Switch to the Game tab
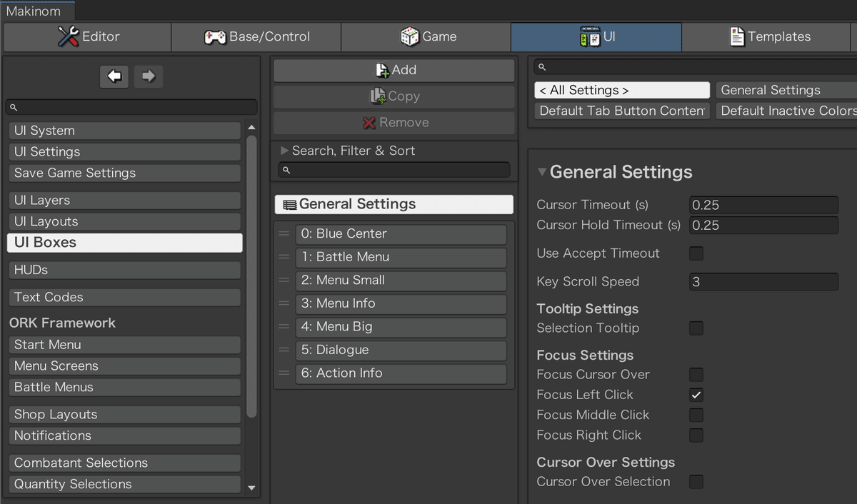 tap(426, 37)
